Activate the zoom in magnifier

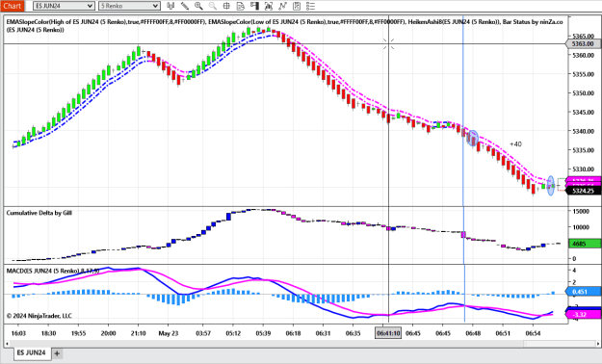198,6
